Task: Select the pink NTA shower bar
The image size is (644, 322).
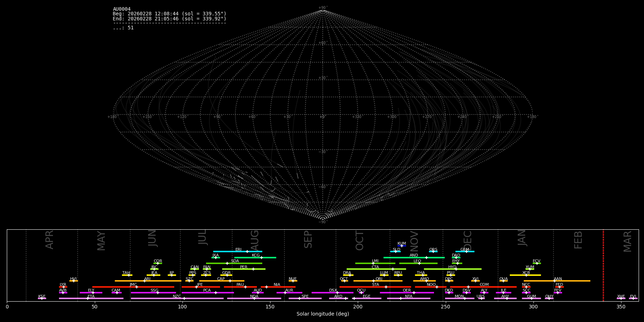Action: click(409, 298)
